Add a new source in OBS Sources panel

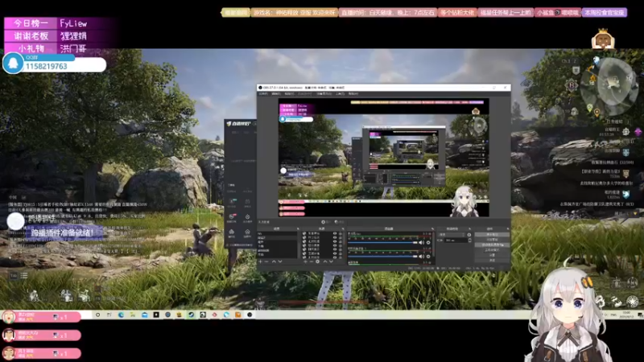click(x=306, y=261)
